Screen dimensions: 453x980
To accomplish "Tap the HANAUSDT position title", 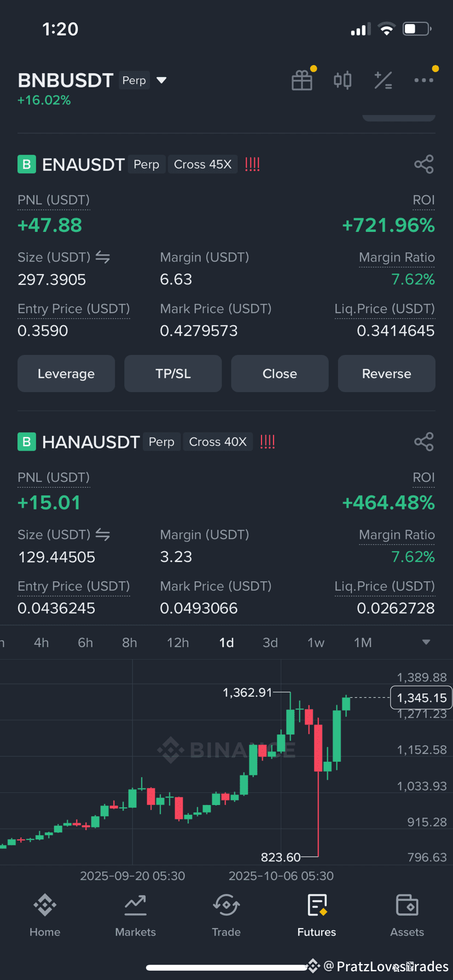I will (91, 441).
